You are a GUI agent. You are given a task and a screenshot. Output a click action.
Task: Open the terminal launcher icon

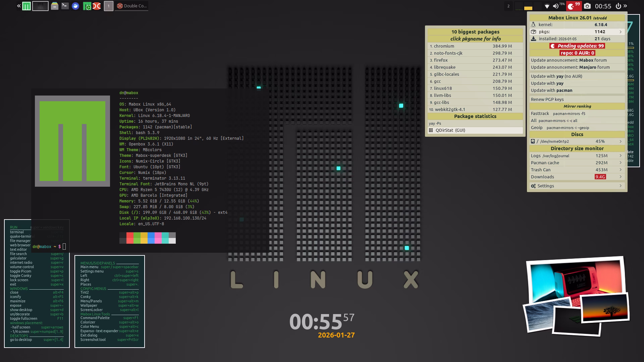click(x=65, y=6)
